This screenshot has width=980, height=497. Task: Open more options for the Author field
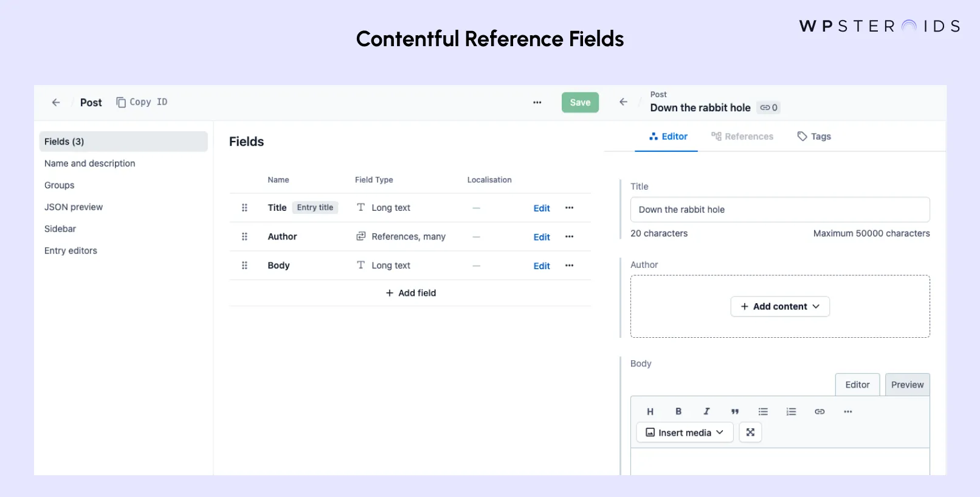coord(569,237)
